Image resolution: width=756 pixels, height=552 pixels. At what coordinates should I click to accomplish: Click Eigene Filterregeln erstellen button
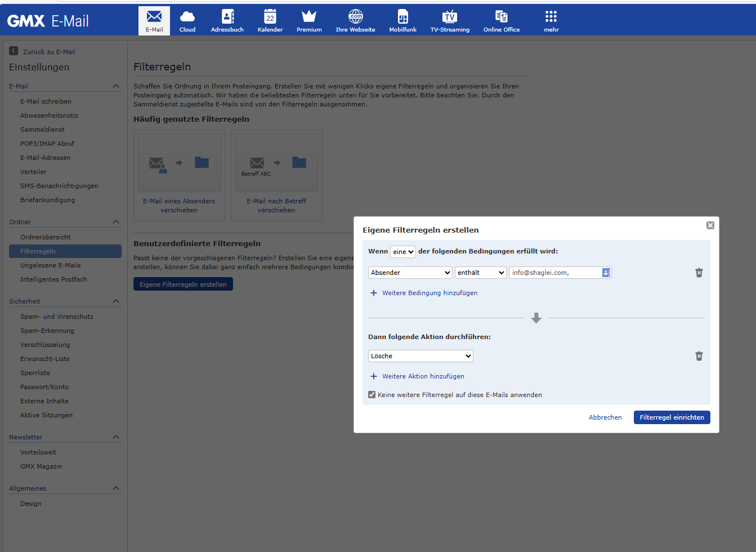(183, 284)
